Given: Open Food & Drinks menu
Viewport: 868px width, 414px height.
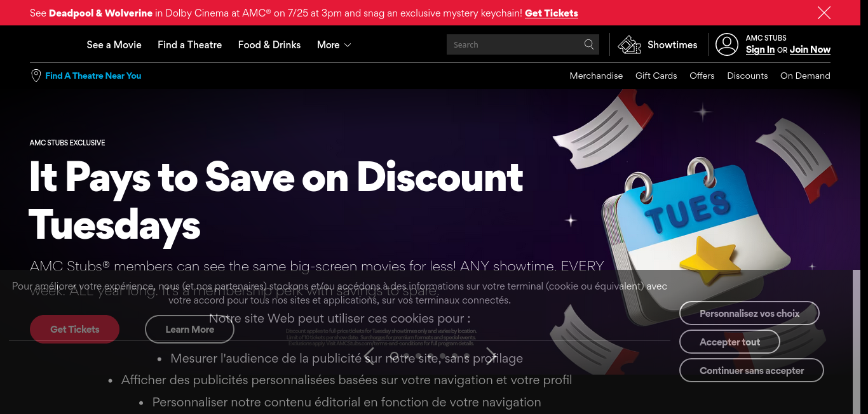Looking at the screenshot, I should click(269, 44).
